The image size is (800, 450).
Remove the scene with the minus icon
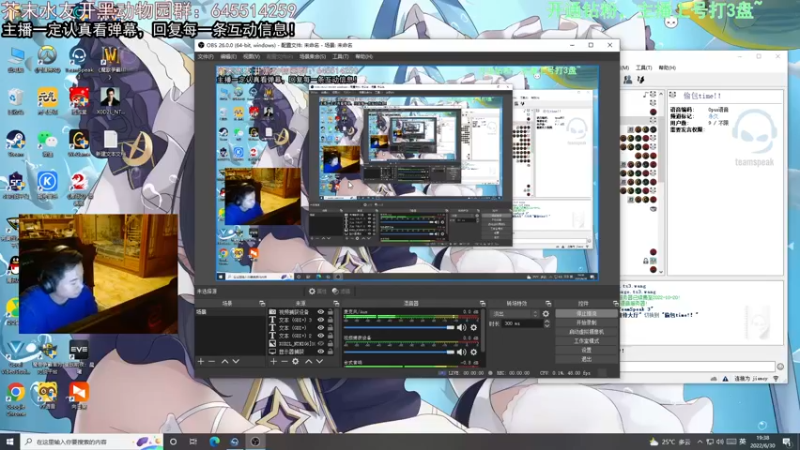tap(212, 361)
